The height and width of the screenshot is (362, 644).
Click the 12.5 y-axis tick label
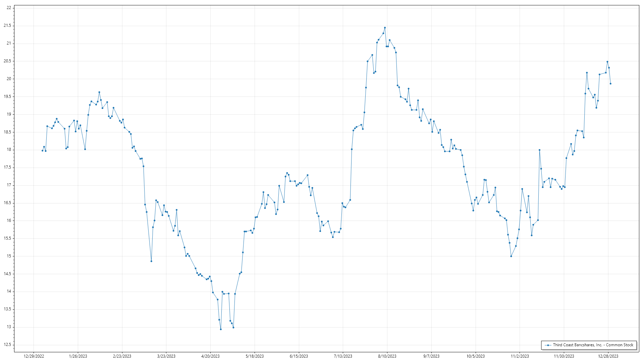point(7,345)
